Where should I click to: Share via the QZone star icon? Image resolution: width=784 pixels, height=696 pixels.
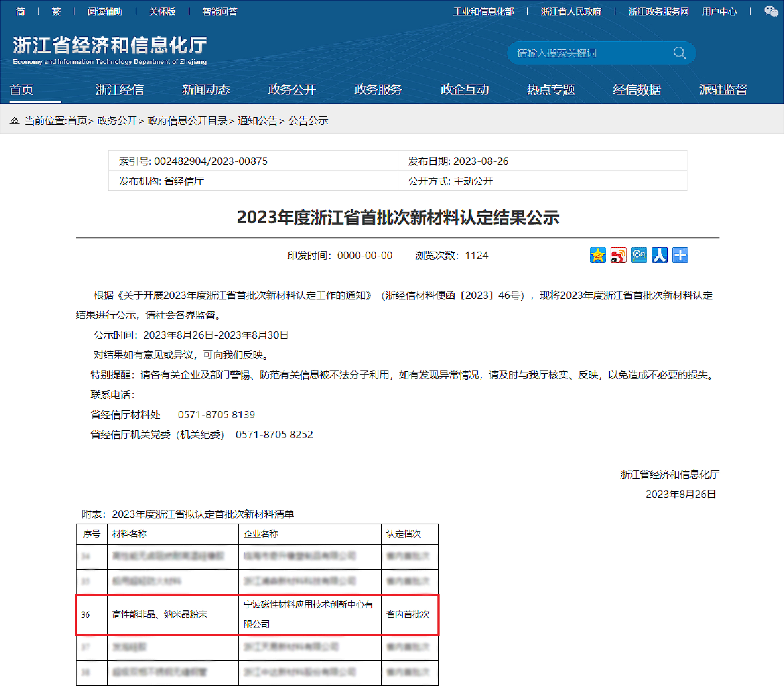598,255
